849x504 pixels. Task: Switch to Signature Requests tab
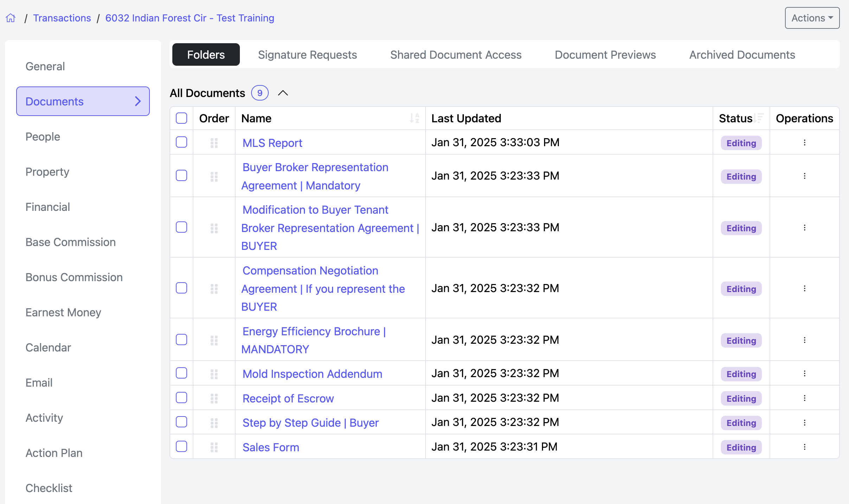[x=307, y=55]
